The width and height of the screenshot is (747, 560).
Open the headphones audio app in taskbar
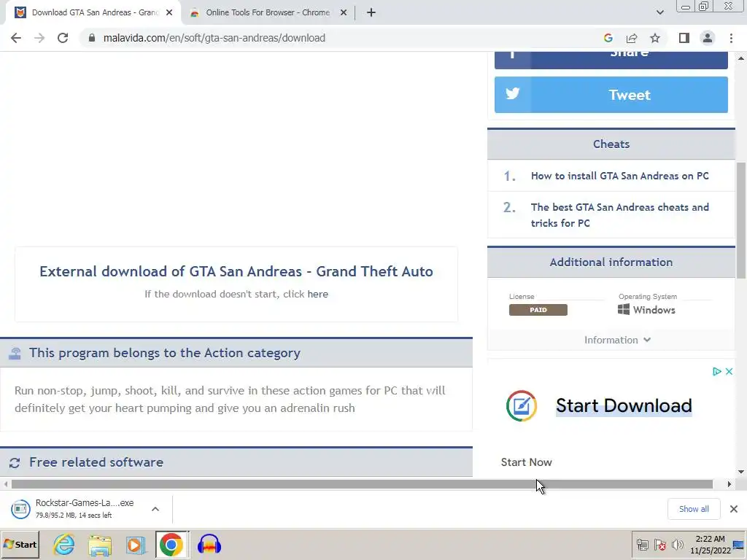point(209,545)
